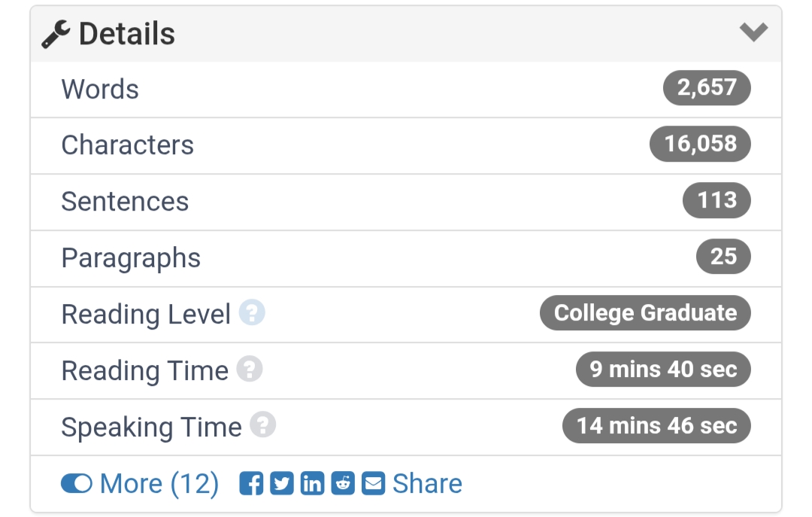
Task: Click the Share text link
Action: point(427,483)
